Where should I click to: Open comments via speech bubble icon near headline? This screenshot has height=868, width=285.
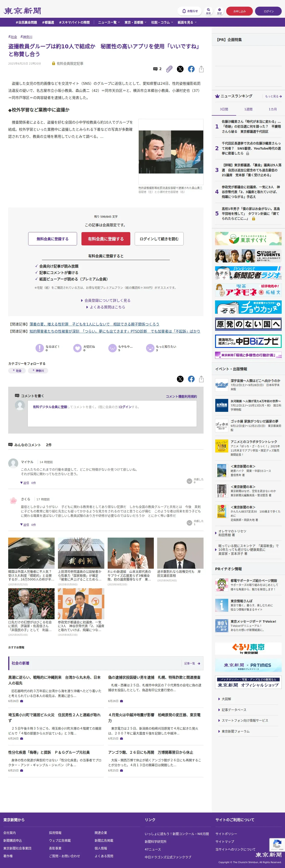coord(157,69)
